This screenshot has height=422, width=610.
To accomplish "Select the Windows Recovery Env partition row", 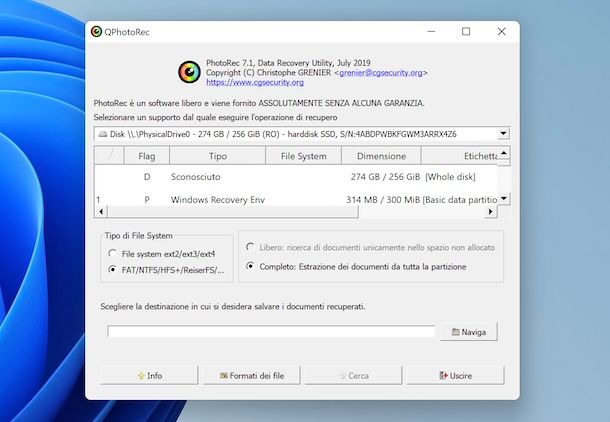I will [x=296, y=200].
